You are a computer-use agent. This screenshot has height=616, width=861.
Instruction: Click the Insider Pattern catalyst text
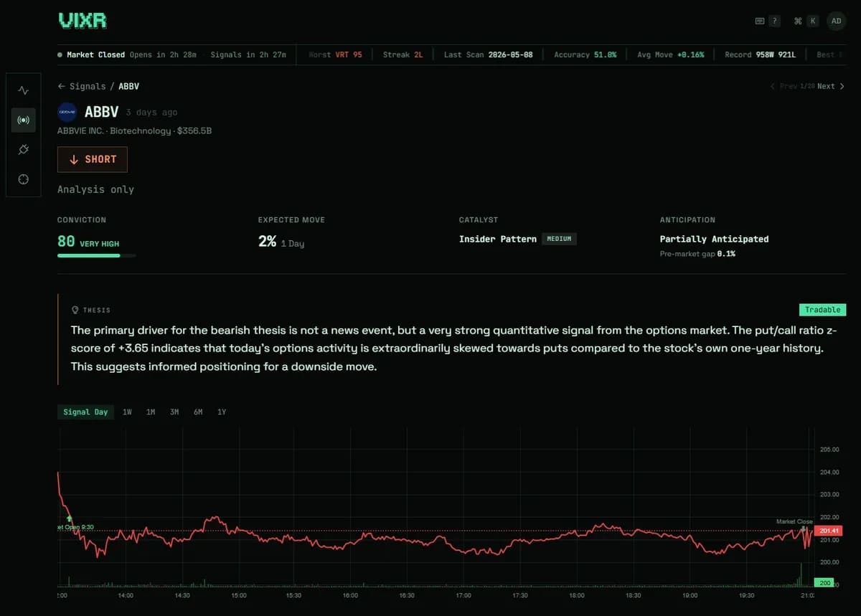(498, 239)
